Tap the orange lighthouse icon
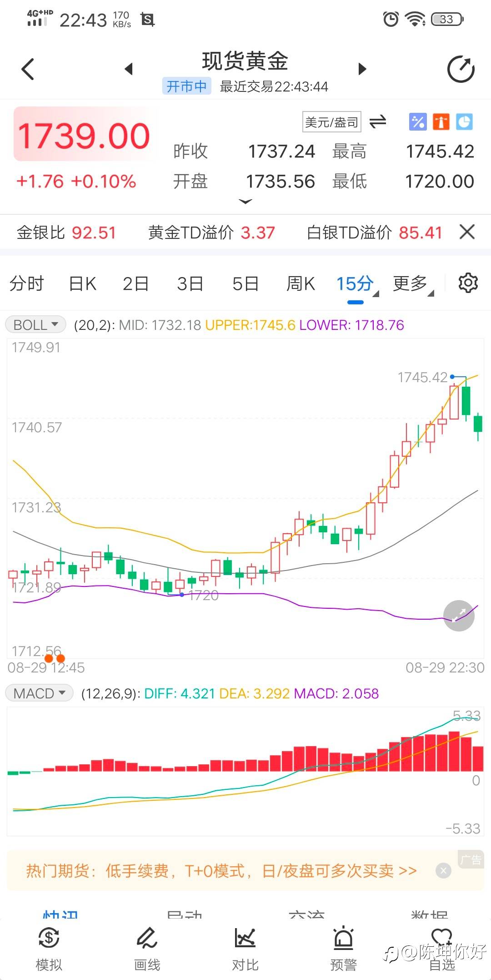 [x=441, y=122]
